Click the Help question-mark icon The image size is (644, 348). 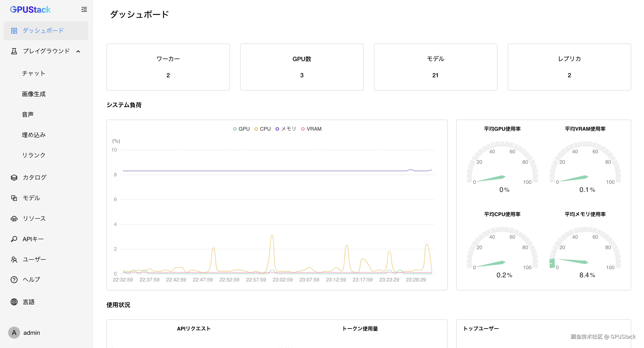click(14, 279)
